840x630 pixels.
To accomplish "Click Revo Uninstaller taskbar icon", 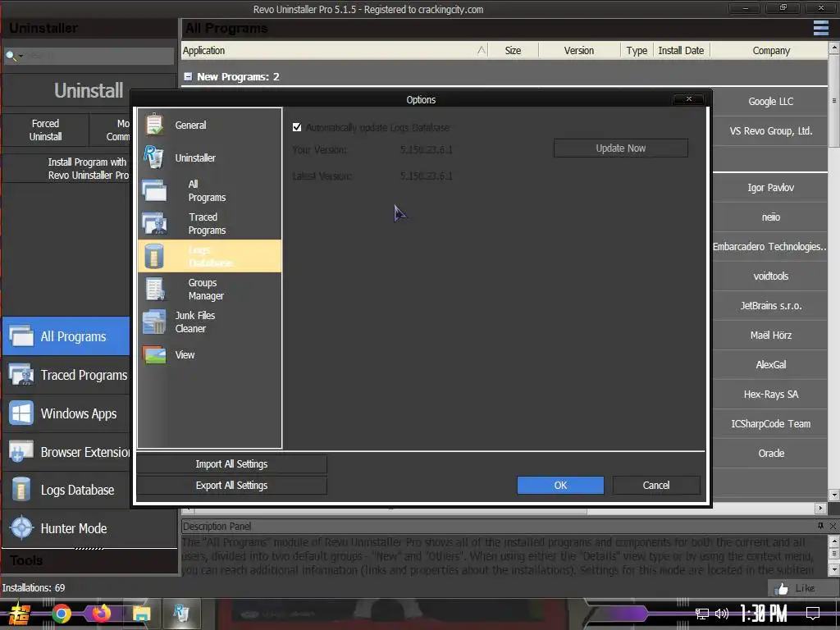I will pos(181,613).
